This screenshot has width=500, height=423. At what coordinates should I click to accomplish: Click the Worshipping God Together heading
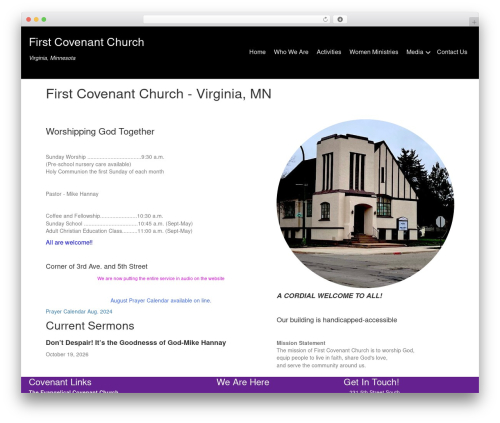(x=100, y=132)
